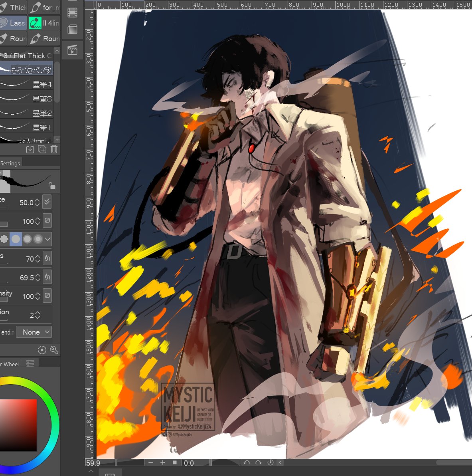The width and height of the screenshot is (472, 476).
Task: Select the Lasso fill sub tool
Action: 13,23
